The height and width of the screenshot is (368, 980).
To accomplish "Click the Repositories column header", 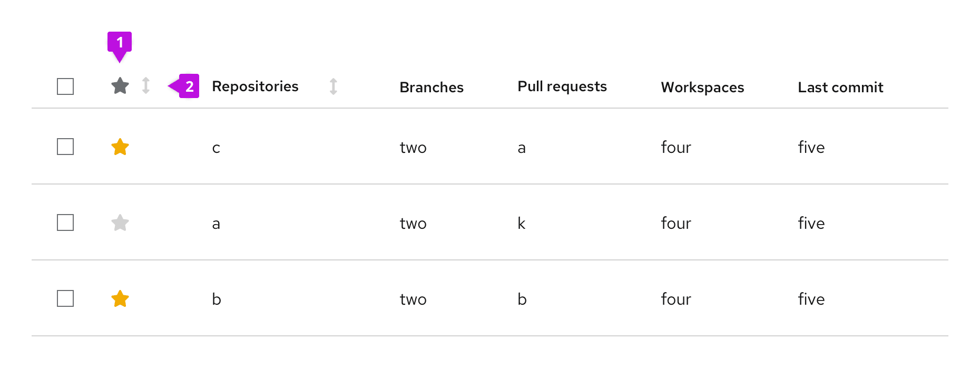I will (x=255, y=86).
